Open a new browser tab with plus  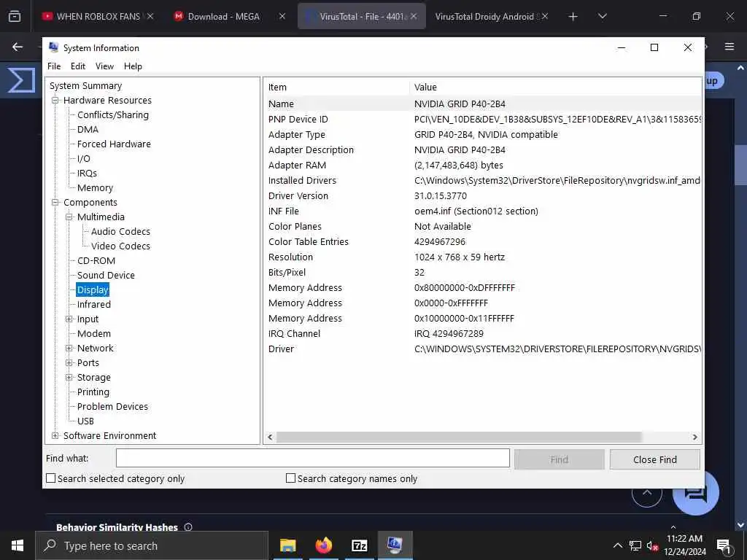click(x=573, y=17)
